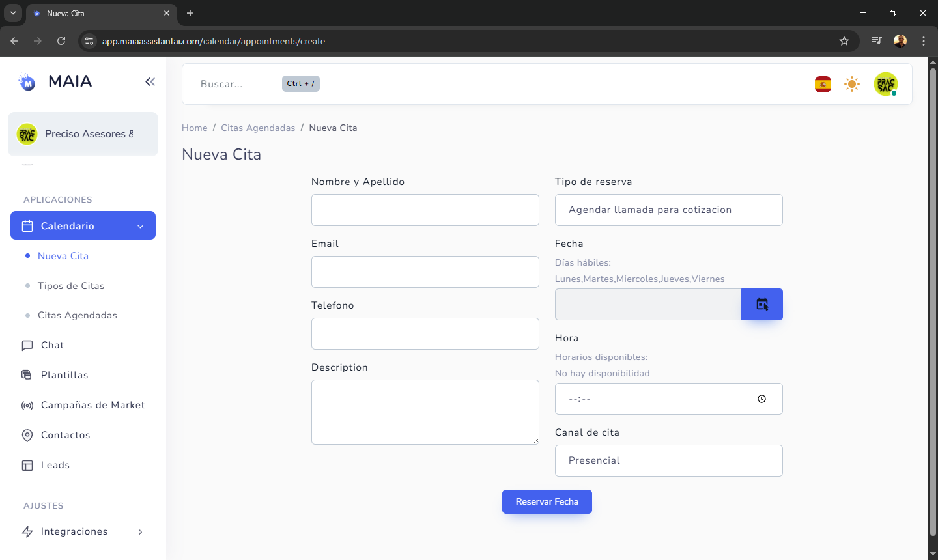938x560 pixels.
Task: Toggle light theme sun icon
Action: pyautogui.click(x=851, y=84)
